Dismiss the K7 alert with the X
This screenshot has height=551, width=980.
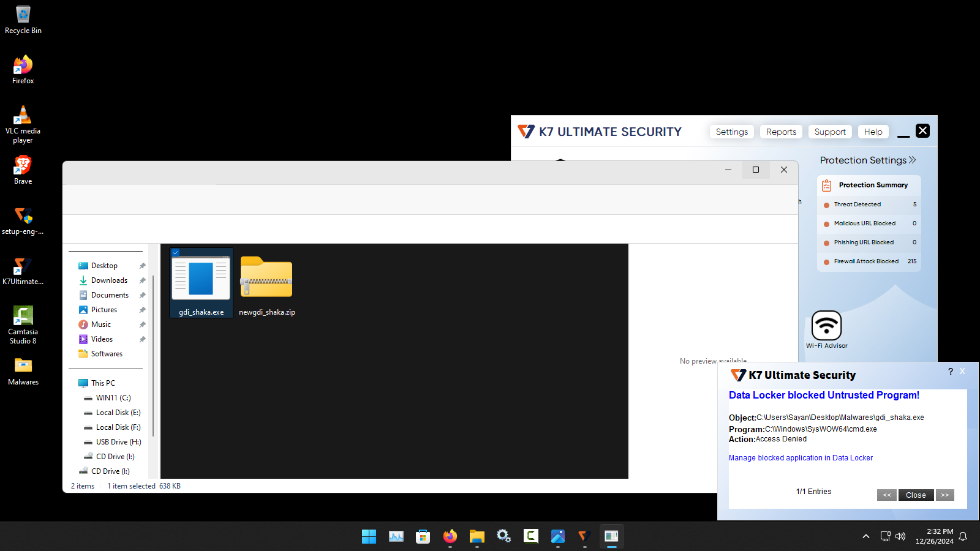pyautogui.click(x=962, y=372)
